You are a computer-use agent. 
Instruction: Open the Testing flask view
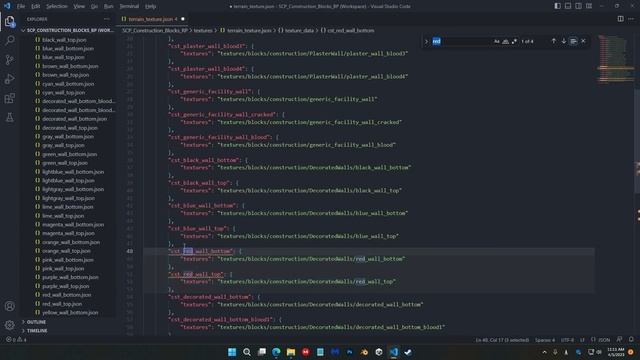pyautogui.click(x=10, y=118)
